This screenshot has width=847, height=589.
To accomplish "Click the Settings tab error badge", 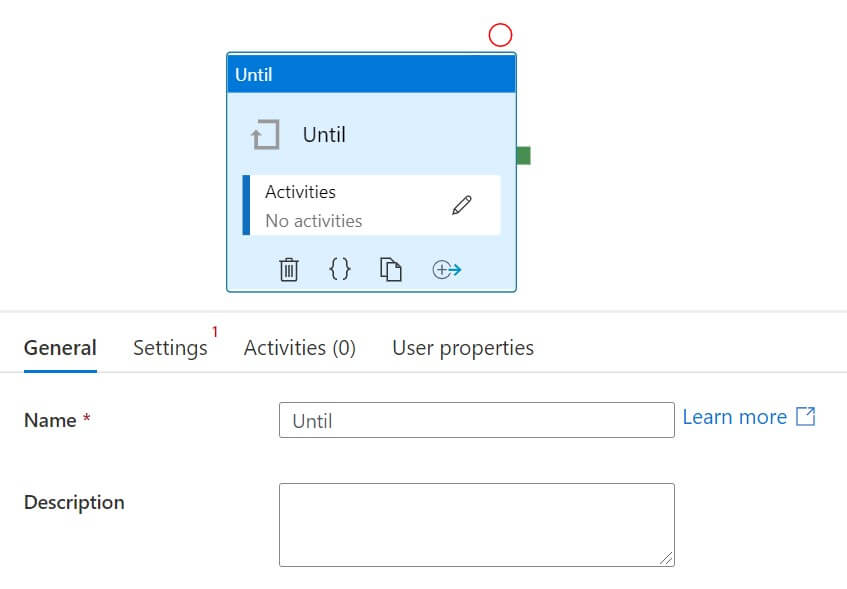I will (x=214, y=332).
